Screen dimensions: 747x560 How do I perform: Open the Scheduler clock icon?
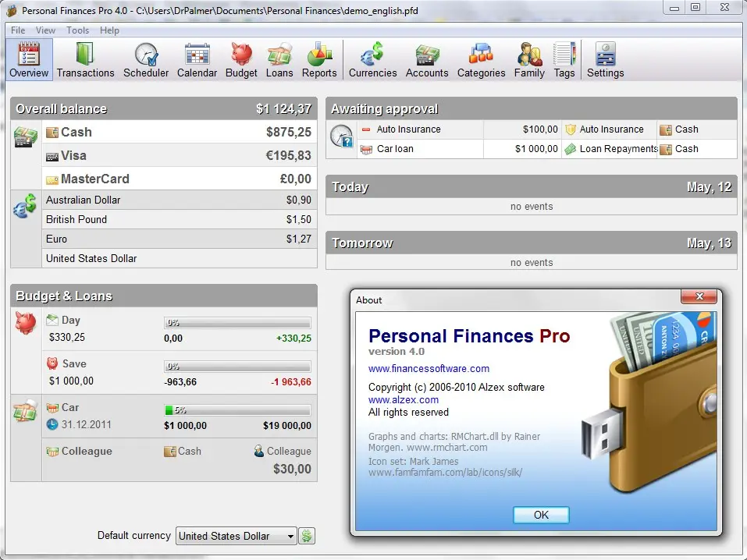pyautogui.click(x=146, y=54)
